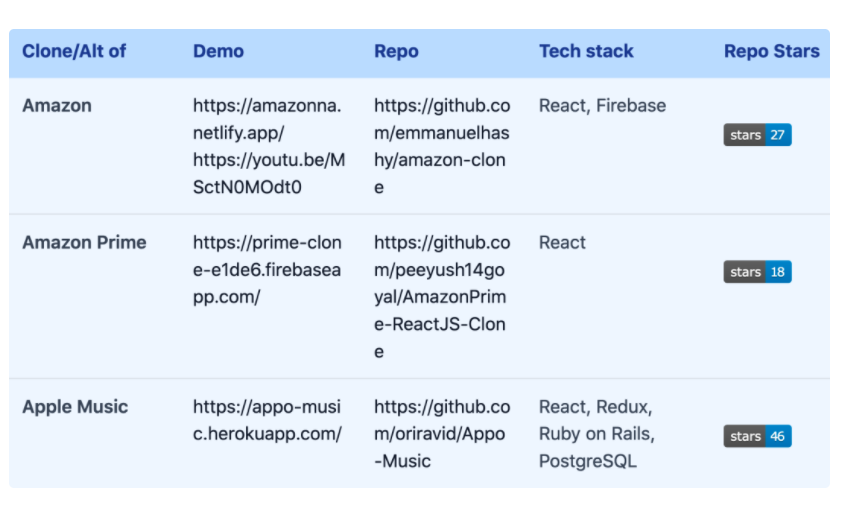The height and width of the screenshot is (507, 857).
Task: Click the React, Firebase tech stack cell
Action: click(x=602, y=105)
